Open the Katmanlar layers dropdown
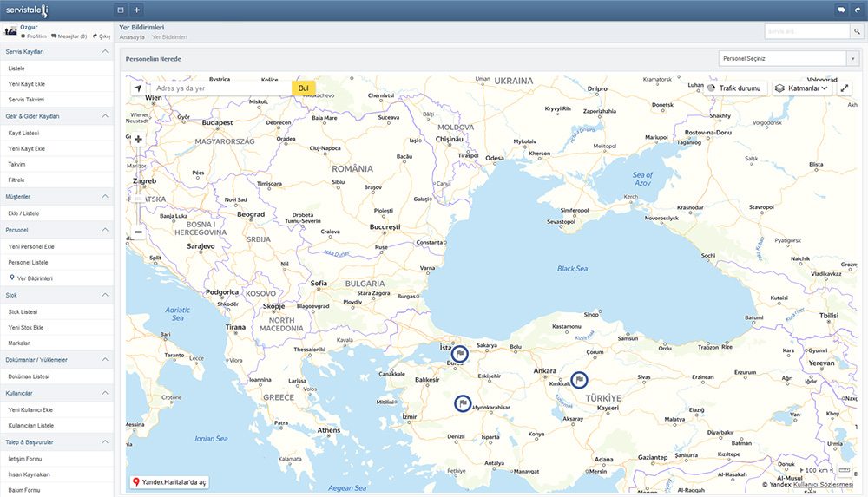 click(801, 88)
